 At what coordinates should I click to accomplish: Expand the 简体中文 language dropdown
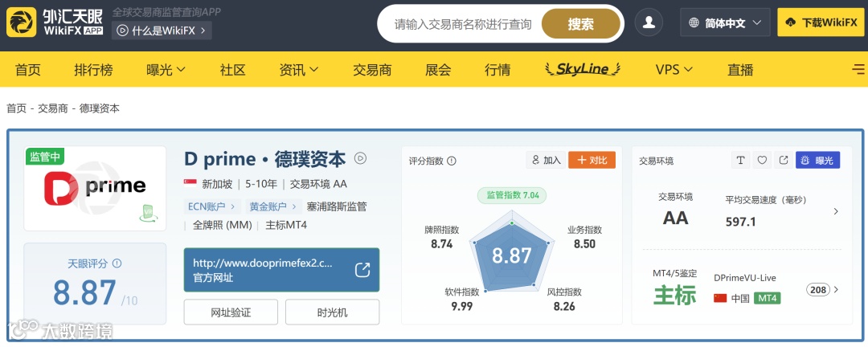pyautogui.click(x=725, y=22)
